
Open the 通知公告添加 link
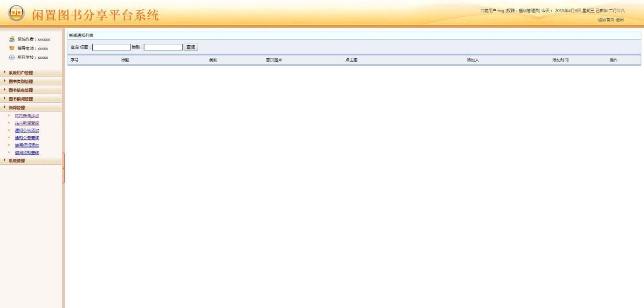click(x=27, y=131)
